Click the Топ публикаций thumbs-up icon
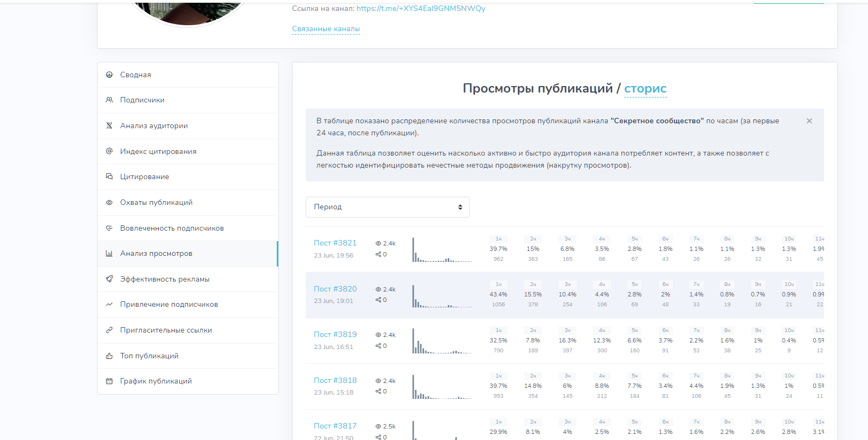This screenshot has height=440, width=868. [x=109, y=356]
